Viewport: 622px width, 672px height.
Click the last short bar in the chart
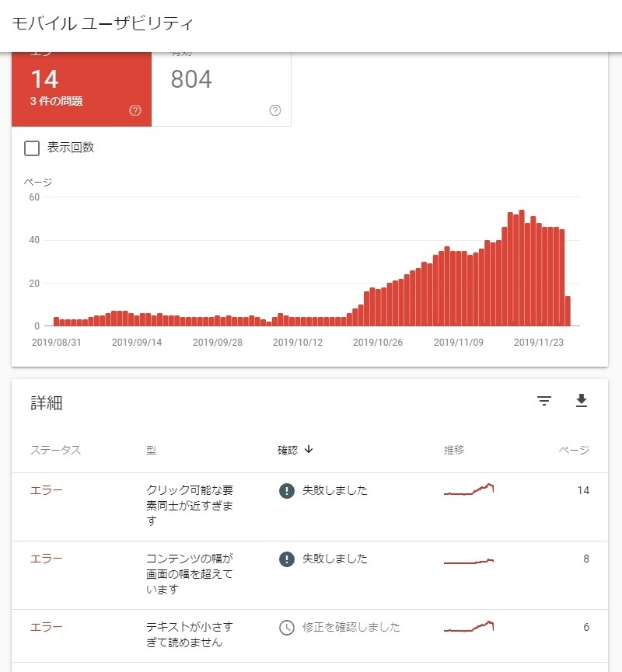pos(568,312)
